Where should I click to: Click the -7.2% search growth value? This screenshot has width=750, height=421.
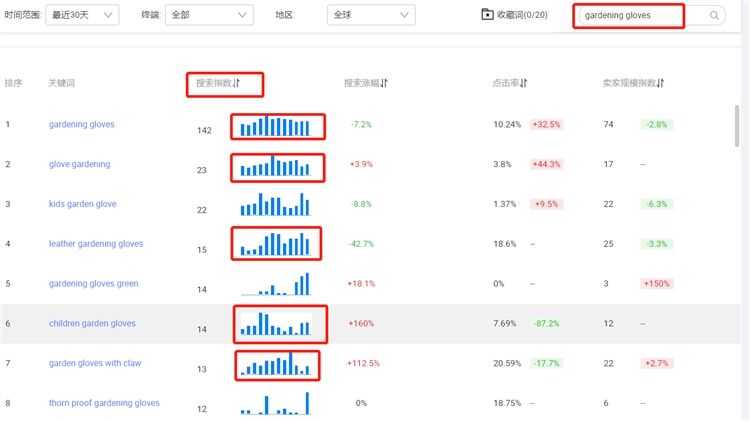361,124
